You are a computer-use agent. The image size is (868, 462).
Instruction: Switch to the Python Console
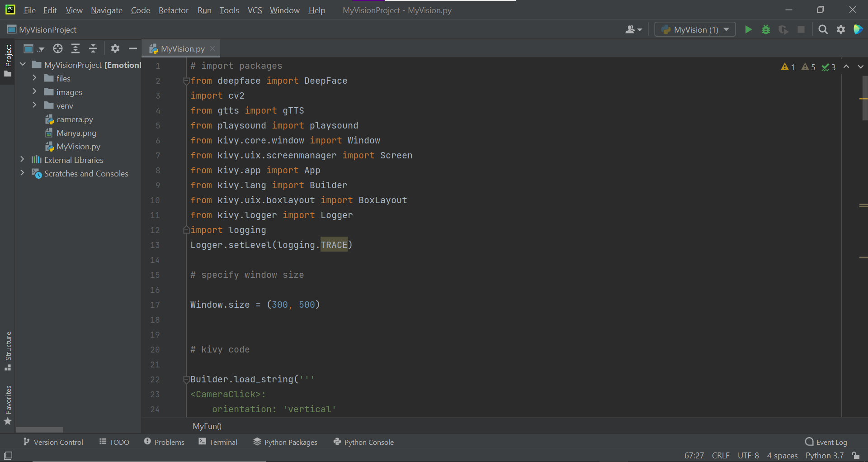click(x=363, y=442)
